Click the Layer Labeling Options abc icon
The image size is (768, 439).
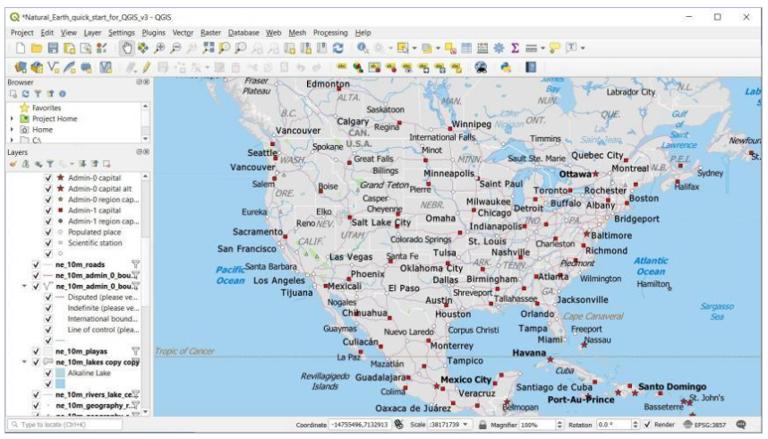click(341, 67)
